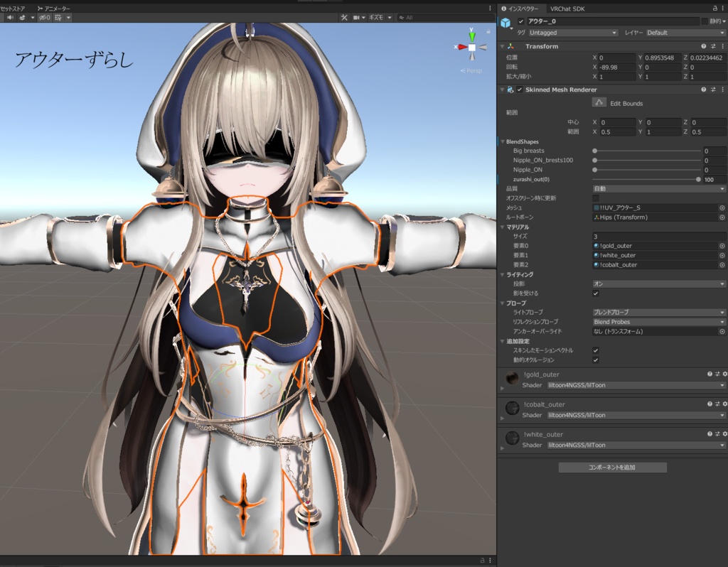The image size is (728, 567).
Task: Open !cobalt_outer material help icon
Action: [710, 404]
